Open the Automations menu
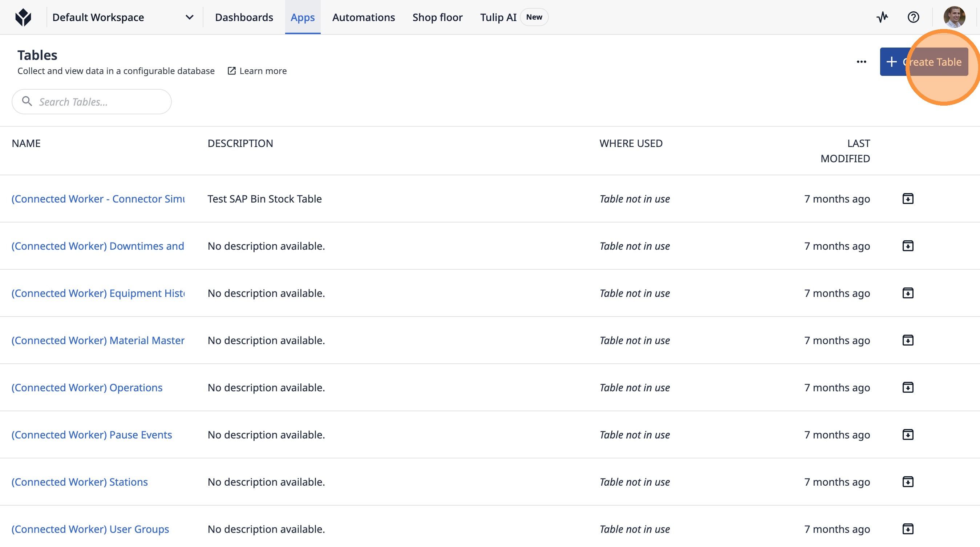 [363, 17]
